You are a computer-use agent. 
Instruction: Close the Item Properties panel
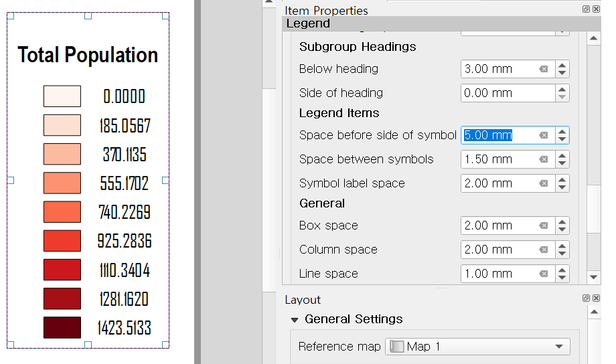click(597, 9)
